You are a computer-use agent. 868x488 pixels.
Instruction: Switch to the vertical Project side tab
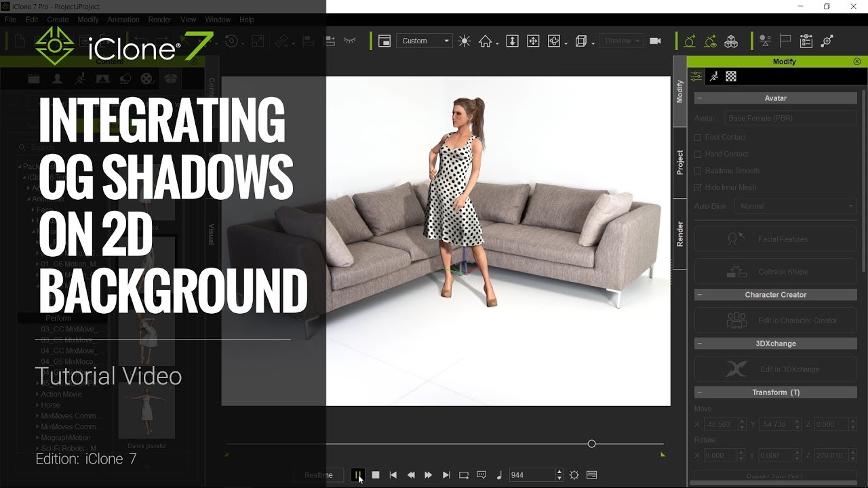679,163
